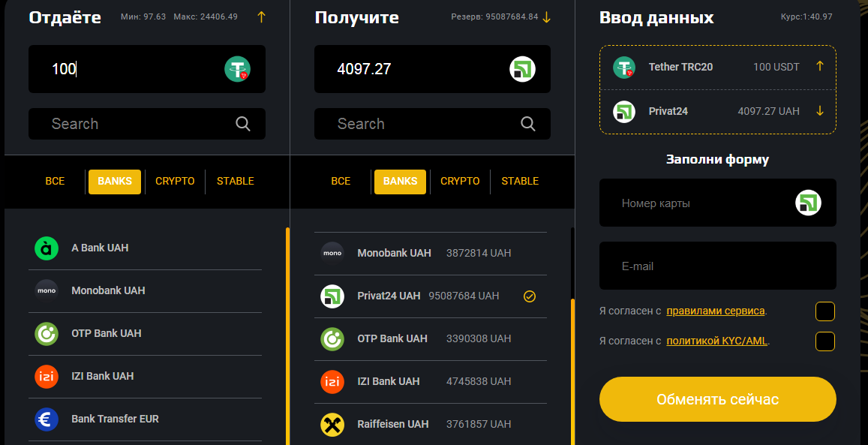Choose OTP Bank UAH in the give list
868x445 pixels.
[x=145, y=334]
